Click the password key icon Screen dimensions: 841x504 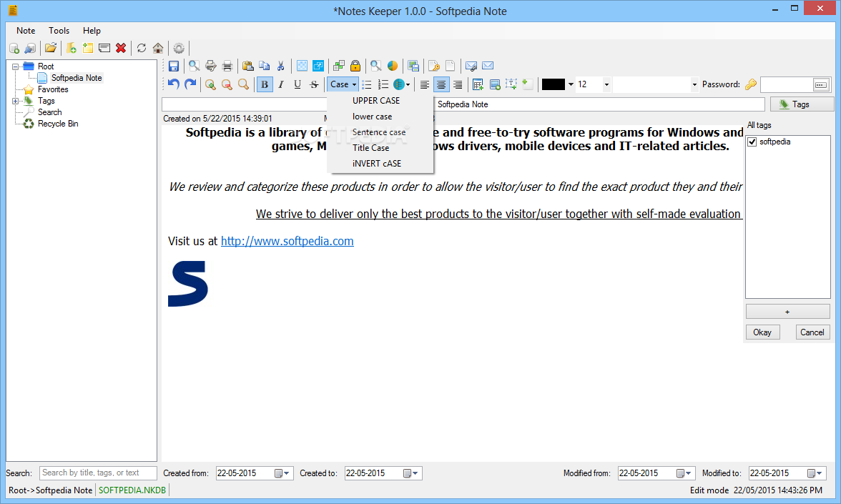click(x=752, y=84)
